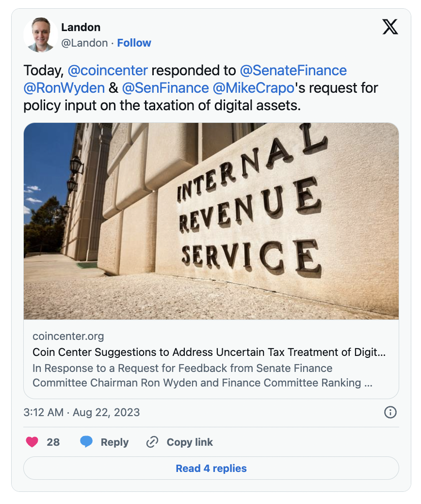
Task: Click the coincenter.org domain label
Action: click(68, 336)
